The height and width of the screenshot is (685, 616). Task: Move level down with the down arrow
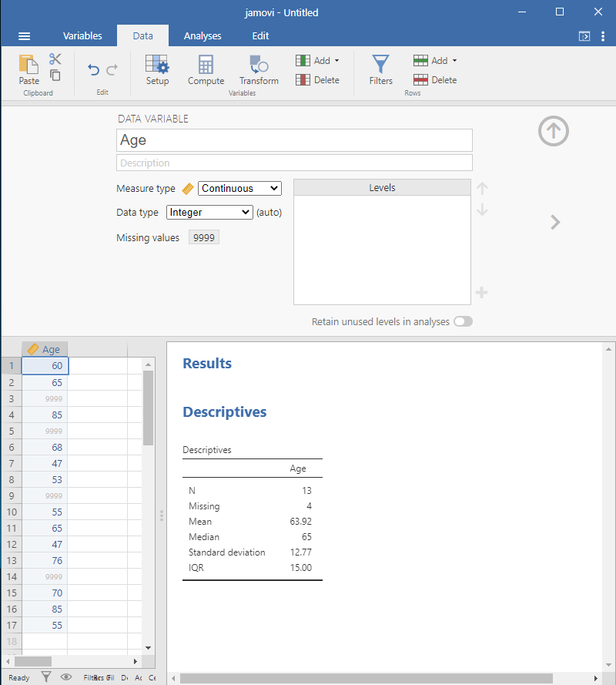click(482, 210)
